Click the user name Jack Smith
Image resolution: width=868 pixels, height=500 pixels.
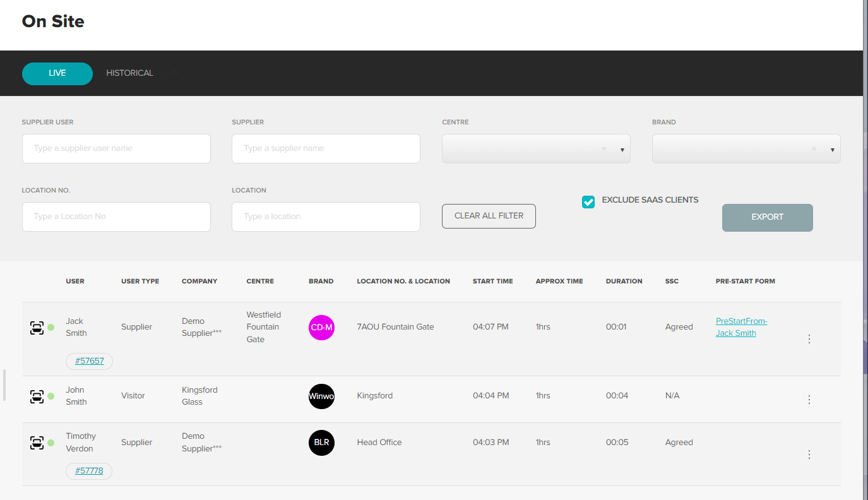point(76,327)
